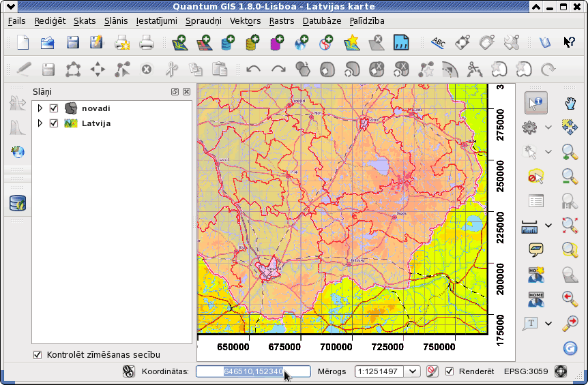
Task: Open the DB Manager database icon
Action: coord(18,203)
